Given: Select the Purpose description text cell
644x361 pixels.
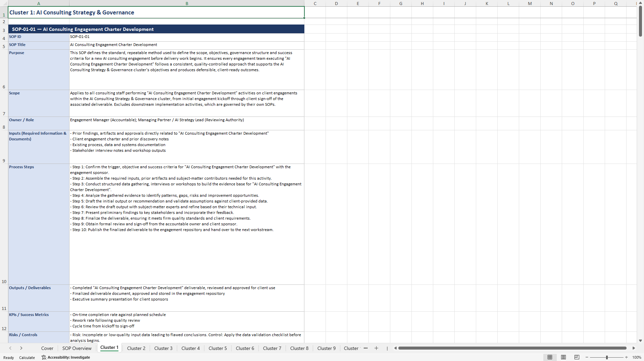Looking at the screenshot, I should click(x=187, y=70).
